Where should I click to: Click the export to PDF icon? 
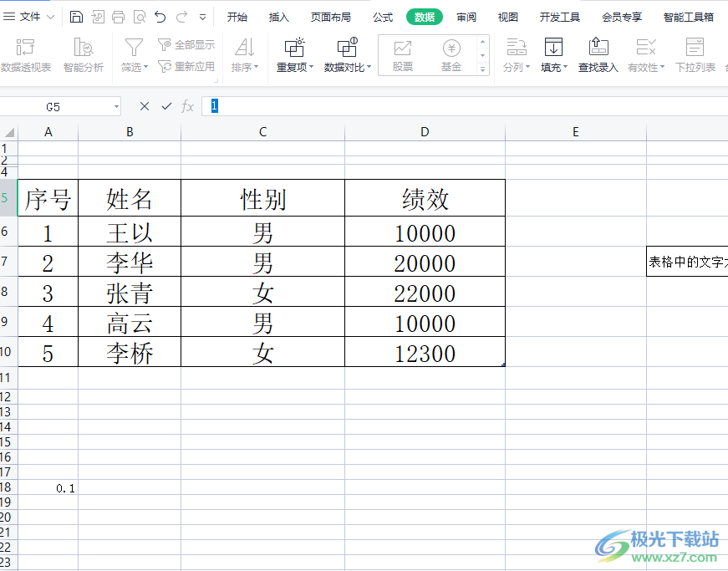point(98,18)
